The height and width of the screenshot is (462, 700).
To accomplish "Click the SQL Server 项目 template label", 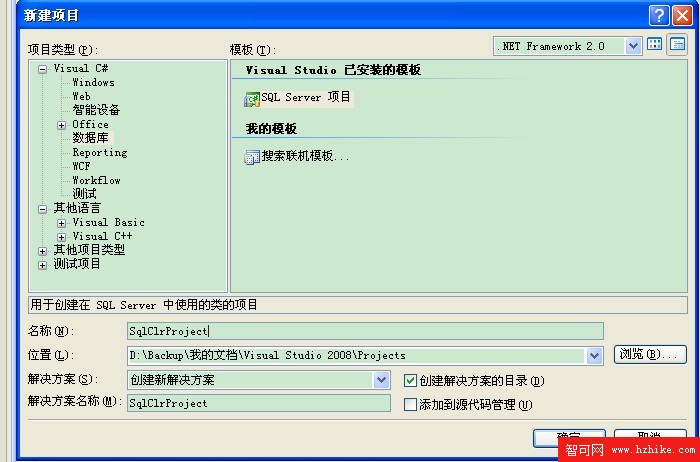I will pos(306,97).
